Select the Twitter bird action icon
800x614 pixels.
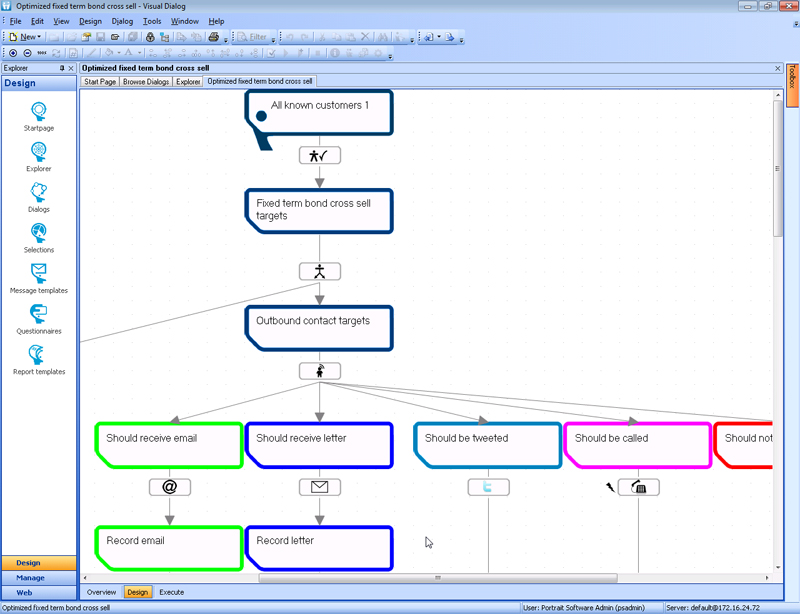[x=488, y=487]
